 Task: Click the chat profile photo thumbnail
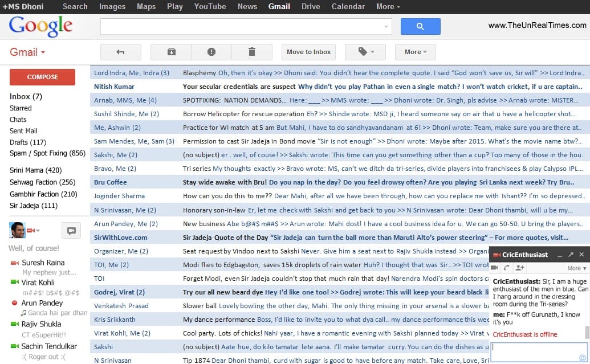[17, 230]
